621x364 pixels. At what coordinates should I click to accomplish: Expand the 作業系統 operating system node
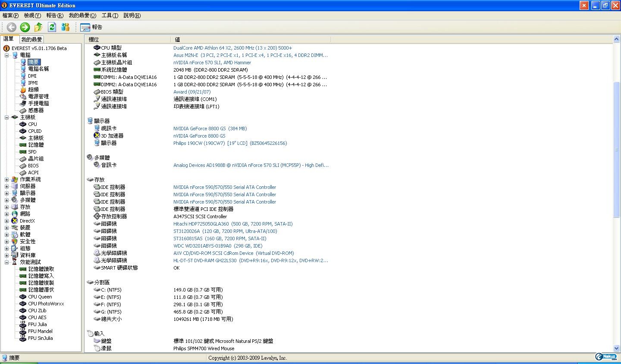(x=7, y=179)
